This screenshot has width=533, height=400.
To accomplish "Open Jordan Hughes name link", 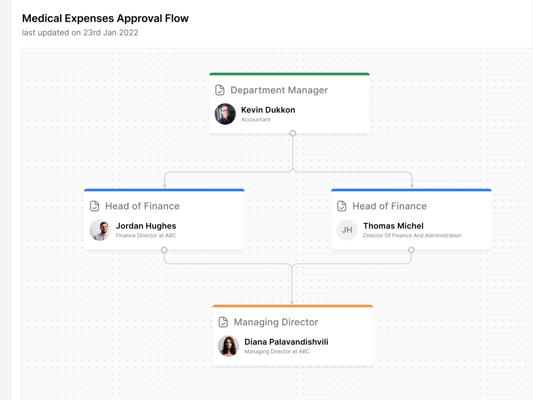I will [146, 226].
